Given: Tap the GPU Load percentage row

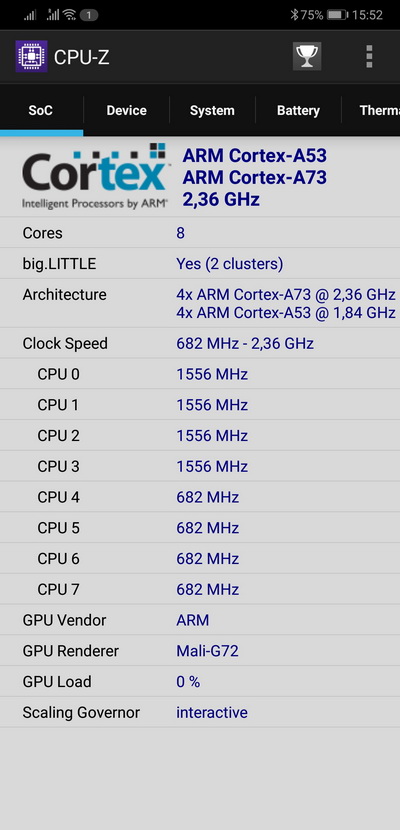Looking at the screenshot, I should coord(200,682).
